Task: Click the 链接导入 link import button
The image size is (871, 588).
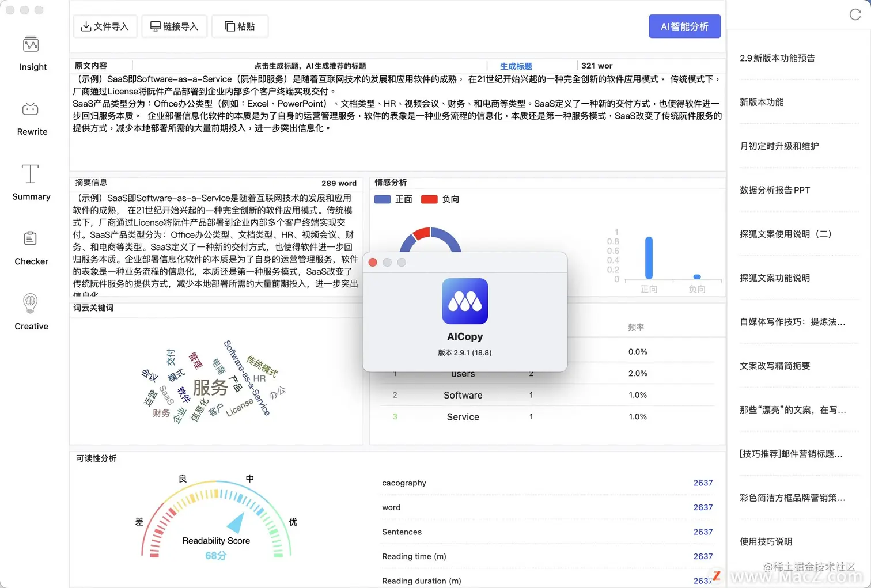Action: click(174, 26)
